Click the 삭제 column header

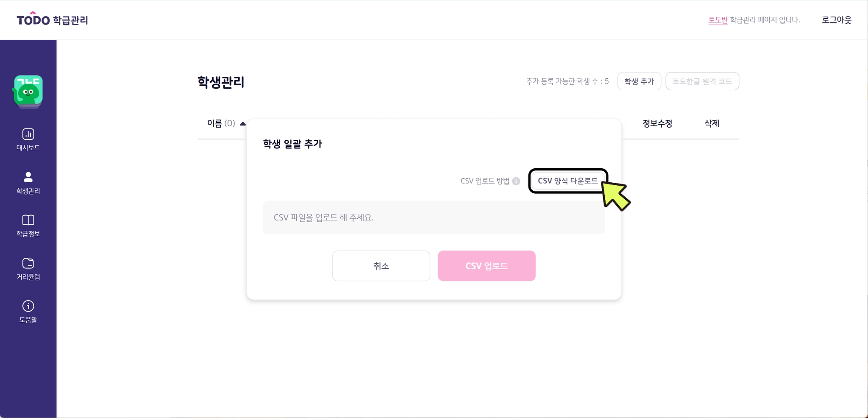point(712,123)
